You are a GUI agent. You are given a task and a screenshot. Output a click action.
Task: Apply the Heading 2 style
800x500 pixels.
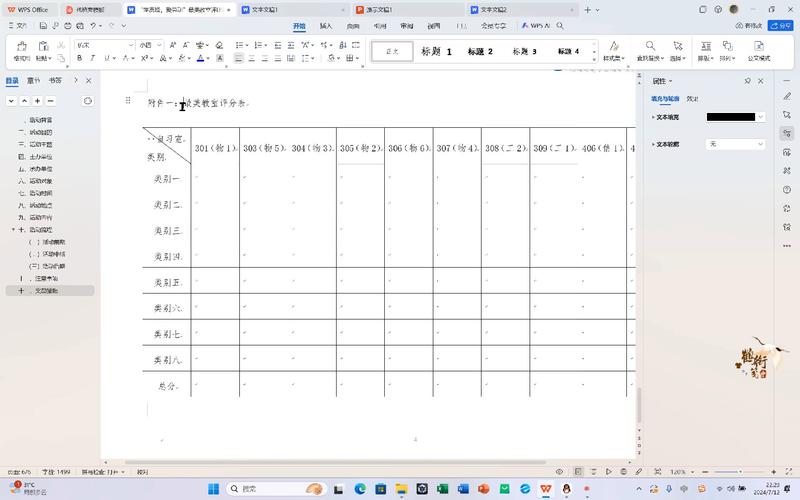[x=480, y=52]
